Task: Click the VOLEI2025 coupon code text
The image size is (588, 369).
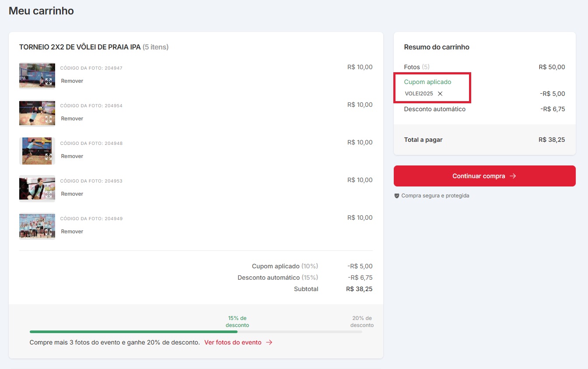Action: coord(419,94)
